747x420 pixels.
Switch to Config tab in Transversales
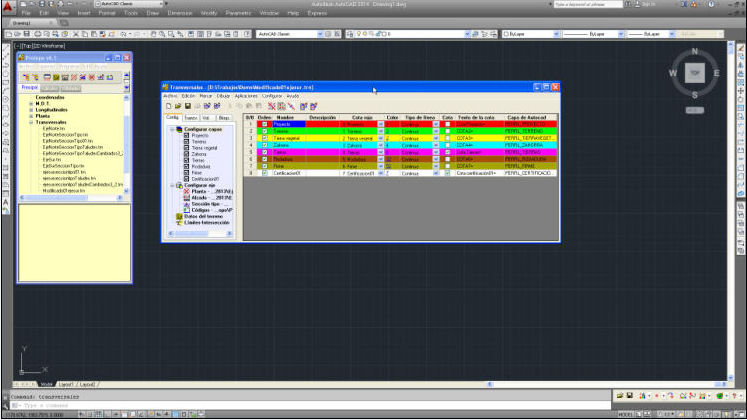pyautogui.click(x=172, y=117)
